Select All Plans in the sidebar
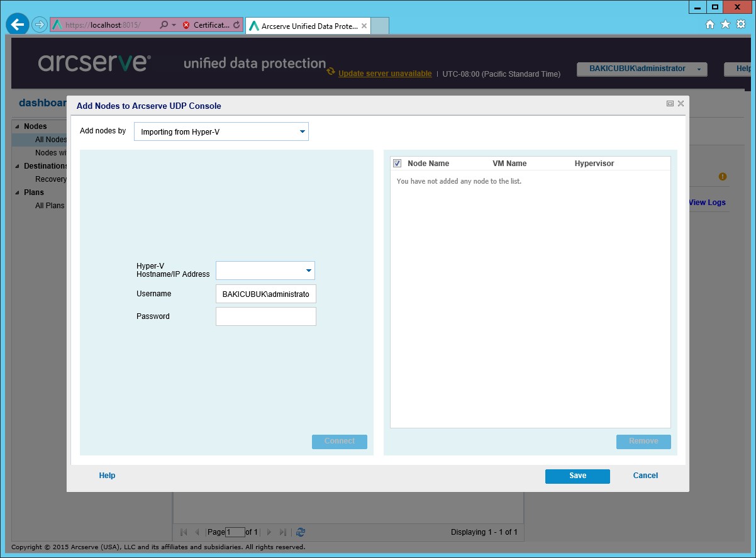Screen dimensions: 756x558 50,206
